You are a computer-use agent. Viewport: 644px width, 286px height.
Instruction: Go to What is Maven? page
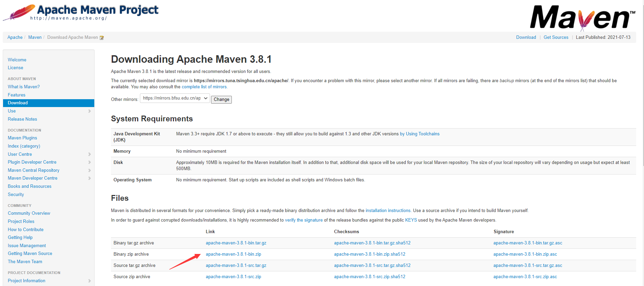tap(24, 87)
